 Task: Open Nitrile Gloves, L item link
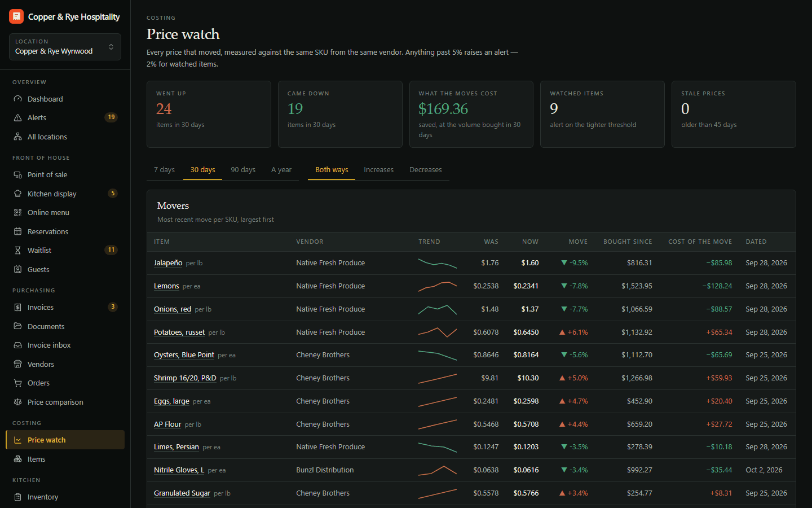click(x=179, y=470)
